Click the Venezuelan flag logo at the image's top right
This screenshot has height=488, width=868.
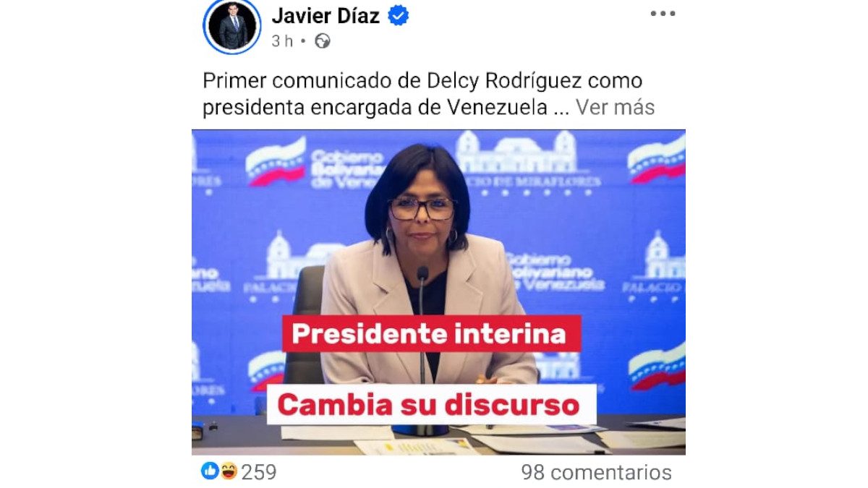pyautogui.click(x=656, y=158)
